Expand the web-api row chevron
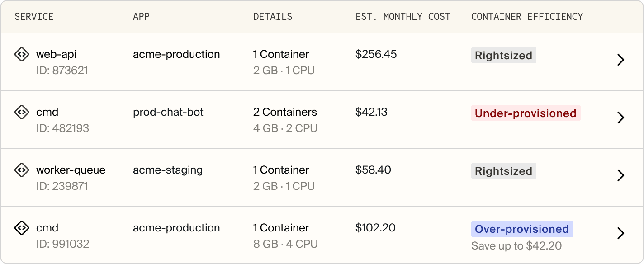This screenshot has width=644, height=264. click(x=620, y=60)
